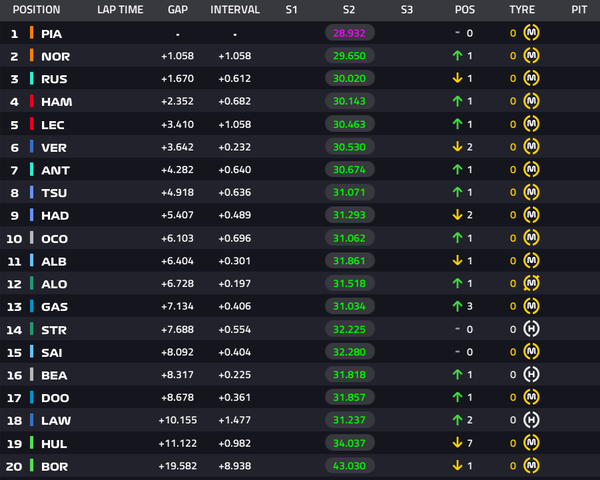Screen dimensions: 600x480
Task: Click the S1 column header
Action: [292, 10]
